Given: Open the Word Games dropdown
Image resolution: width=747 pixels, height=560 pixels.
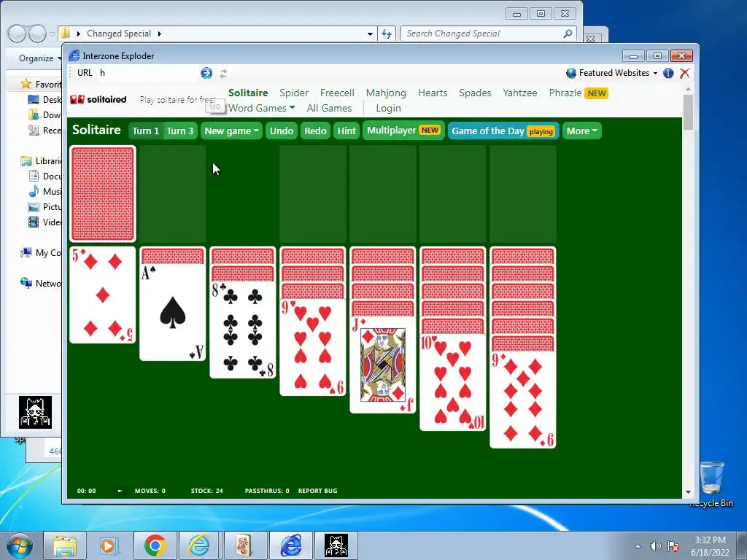Looking at the screenshot, I should pos(262,108).
